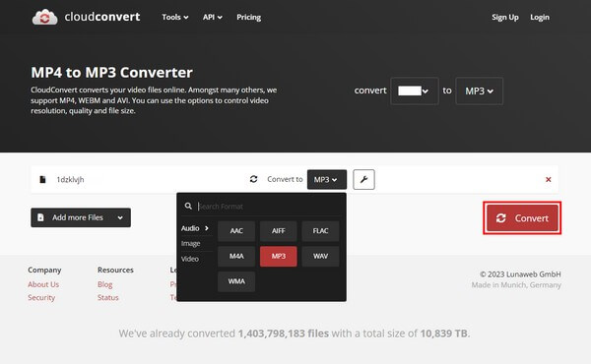Remove file 1dzklvjh with the red X

549,180
